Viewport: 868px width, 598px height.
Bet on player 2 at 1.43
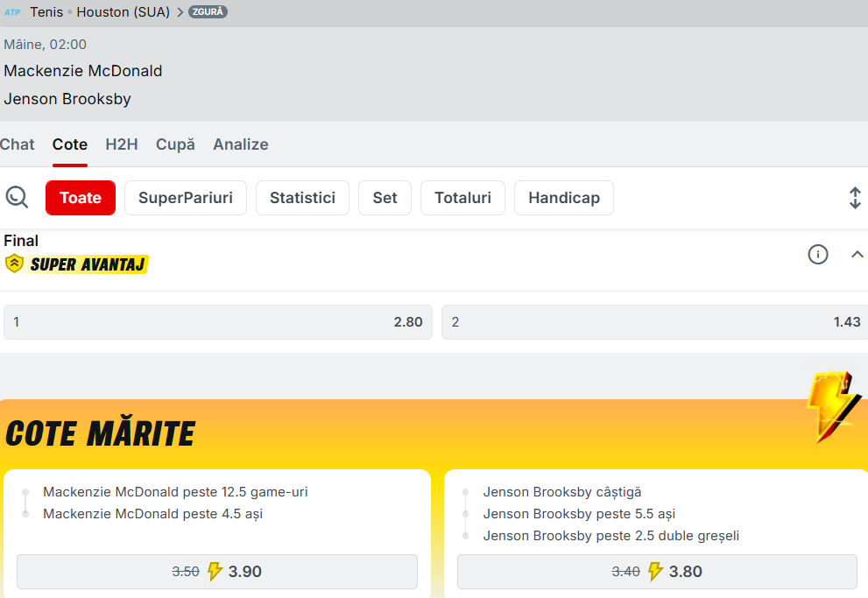coord(655,322)
